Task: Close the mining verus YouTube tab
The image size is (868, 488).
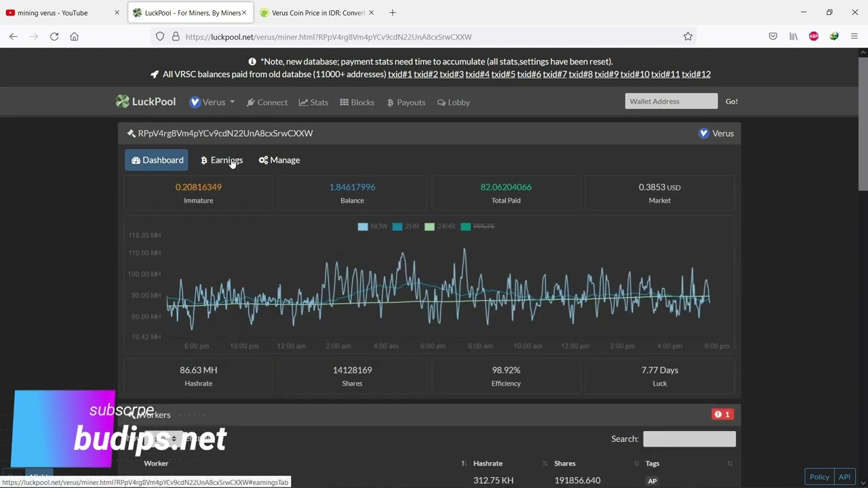Action: coord(117,12)
